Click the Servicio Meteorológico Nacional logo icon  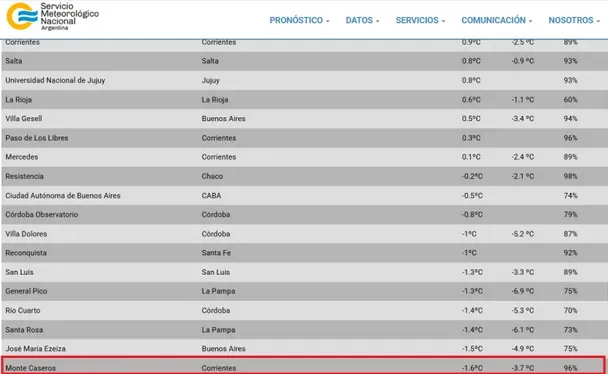[22, 16]
